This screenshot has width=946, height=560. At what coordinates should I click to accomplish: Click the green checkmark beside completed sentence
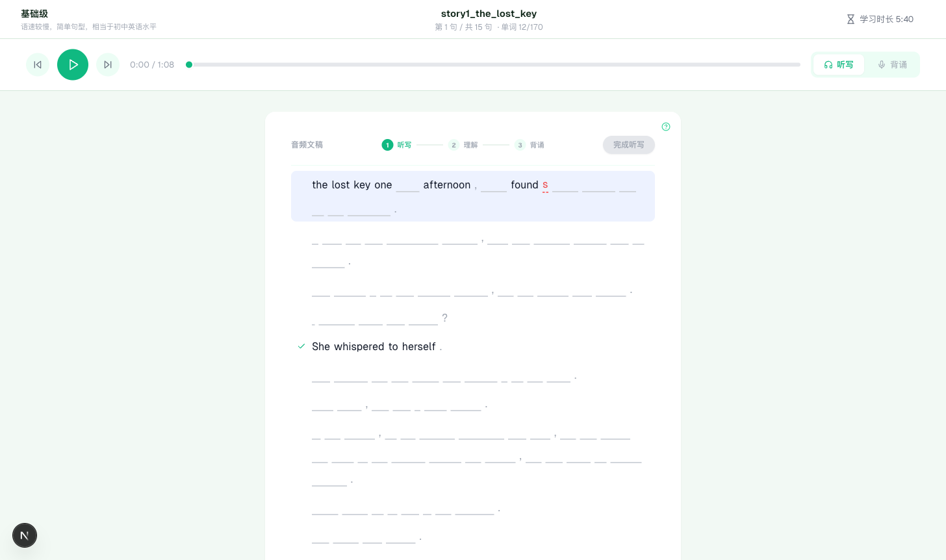coord(301,346)
